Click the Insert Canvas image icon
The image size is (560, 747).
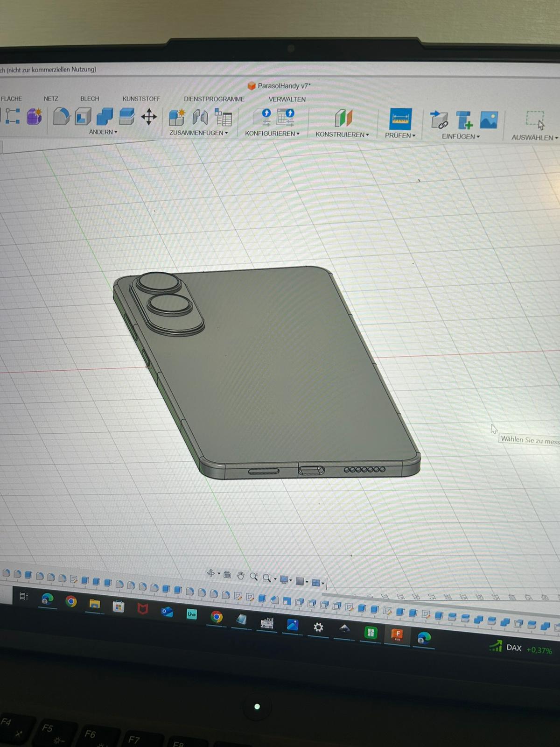[x=488, y=120]
